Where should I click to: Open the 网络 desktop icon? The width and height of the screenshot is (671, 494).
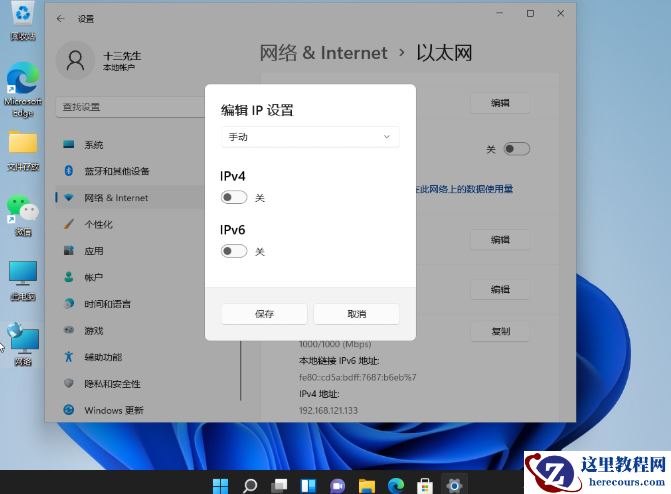23,345
